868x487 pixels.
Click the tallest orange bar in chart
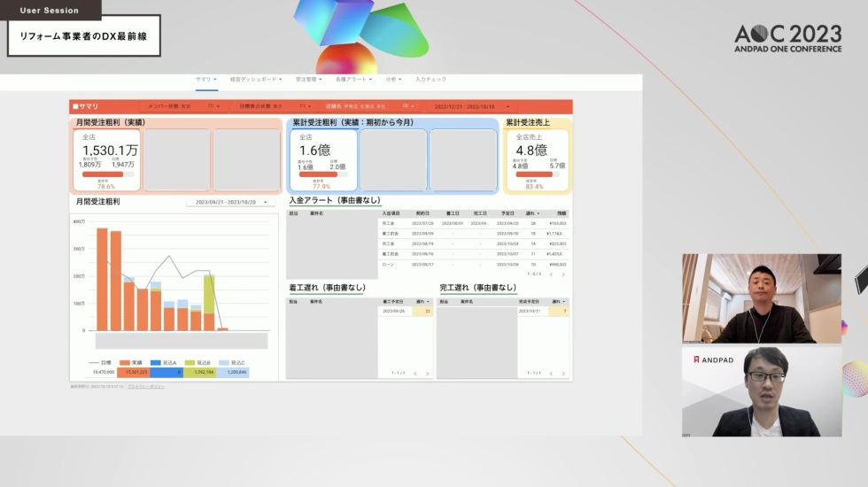[x=103, y=280]
